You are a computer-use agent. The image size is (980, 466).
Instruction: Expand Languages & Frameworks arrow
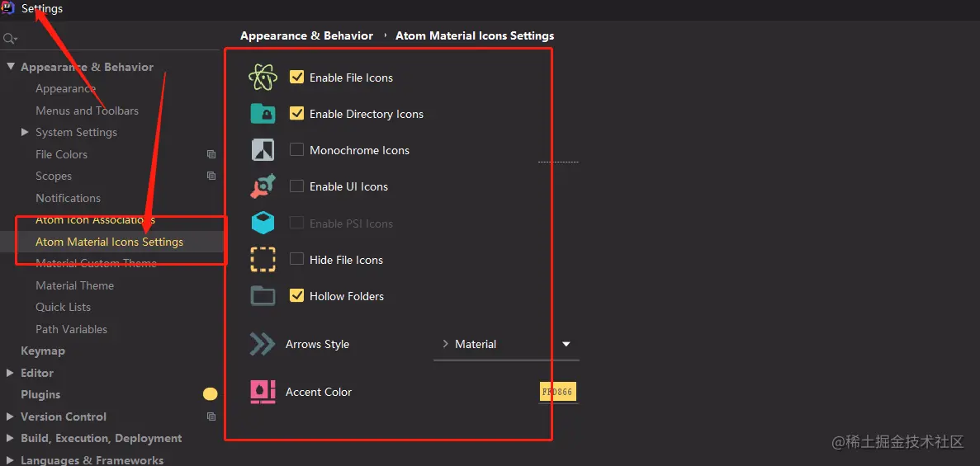10,459
